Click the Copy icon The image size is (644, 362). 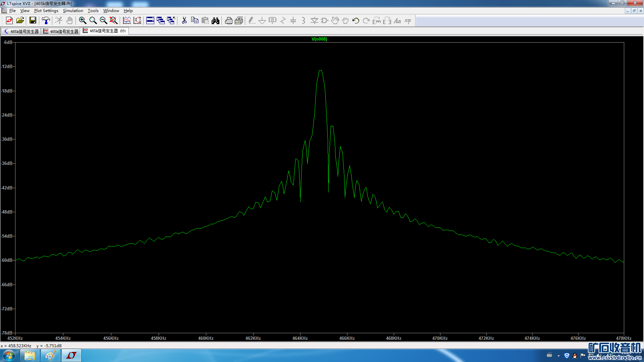pyautogui.click(x=195, y=21)
